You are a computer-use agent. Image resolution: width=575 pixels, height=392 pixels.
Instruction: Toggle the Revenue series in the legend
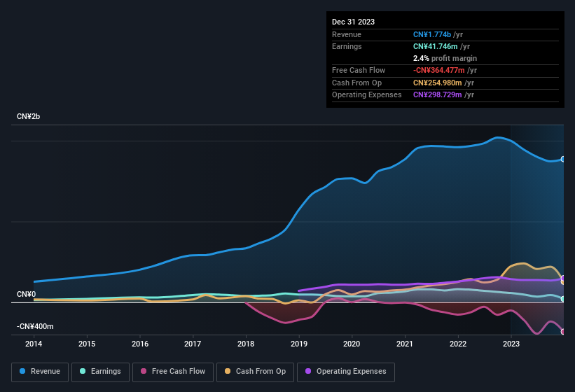[41, 371]
